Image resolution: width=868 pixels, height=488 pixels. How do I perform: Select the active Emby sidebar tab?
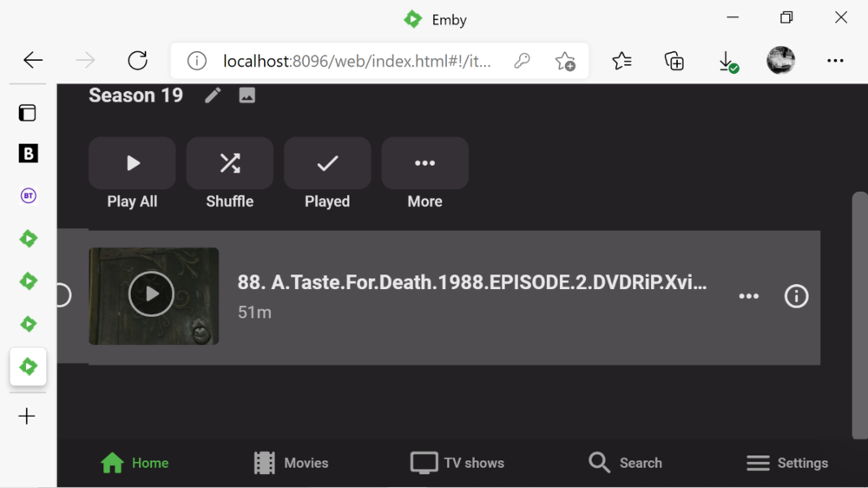pyautogui.click(x=29, y=366)
